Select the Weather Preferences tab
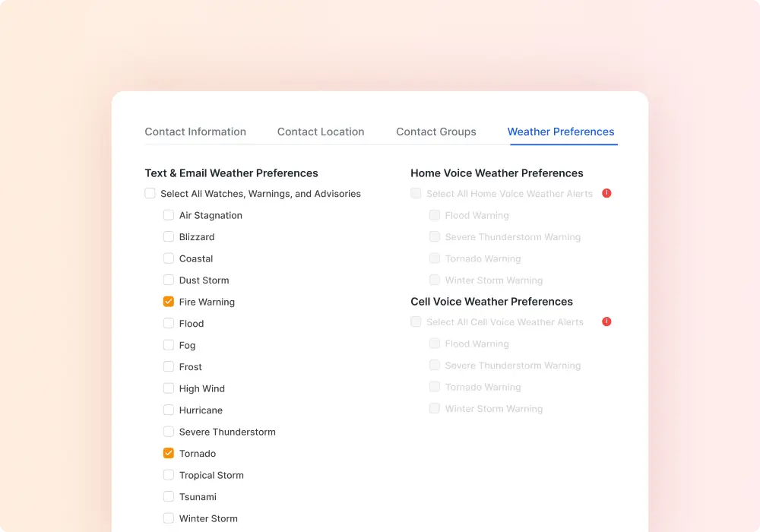 point(561,131)
